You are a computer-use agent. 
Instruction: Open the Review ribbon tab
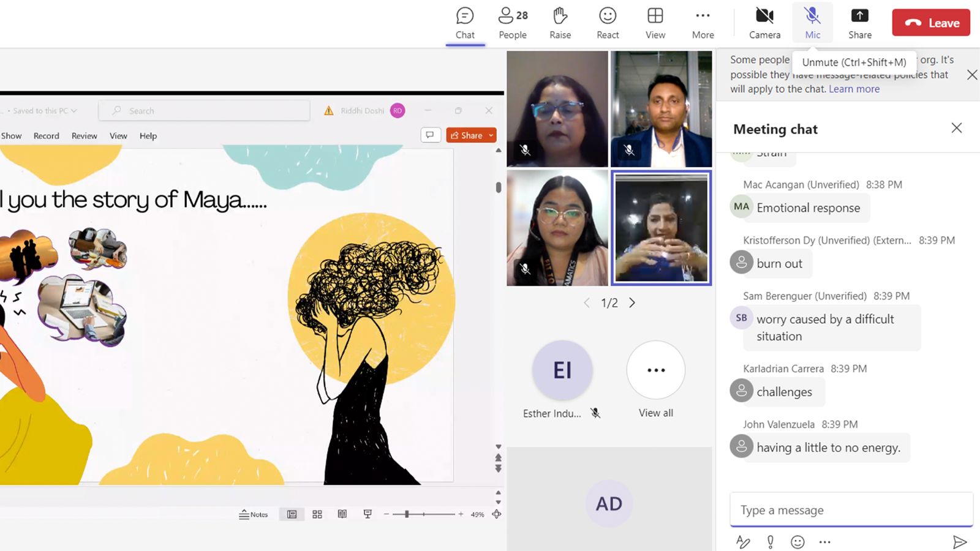pyautogui.click(x=84, y=136)
